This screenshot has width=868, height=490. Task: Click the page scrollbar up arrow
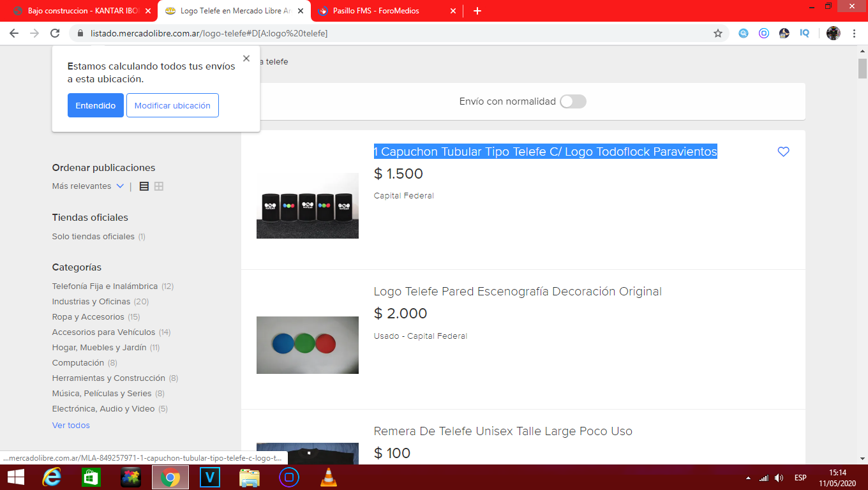[862, 52]
